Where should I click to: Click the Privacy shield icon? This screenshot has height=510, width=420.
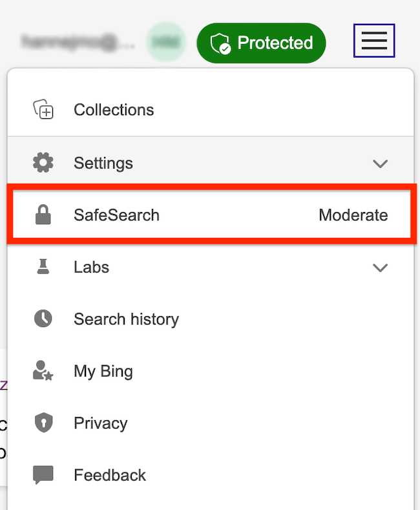point(43,423)
